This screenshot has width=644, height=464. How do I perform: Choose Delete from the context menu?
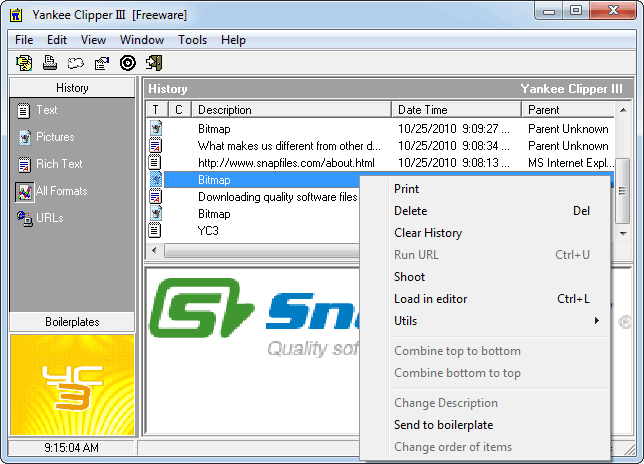click(485, 211)
